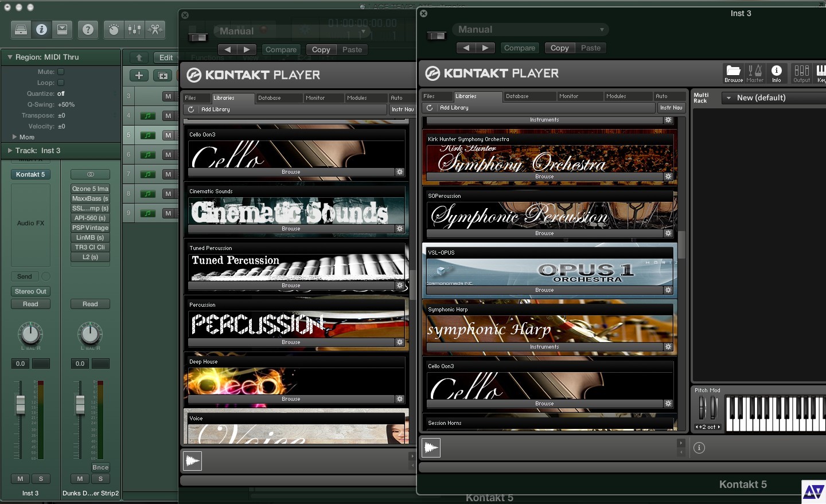
Task: Open gear settings for VSL-OPUS library
Action: pyautogui.click(x=668, y=290)
